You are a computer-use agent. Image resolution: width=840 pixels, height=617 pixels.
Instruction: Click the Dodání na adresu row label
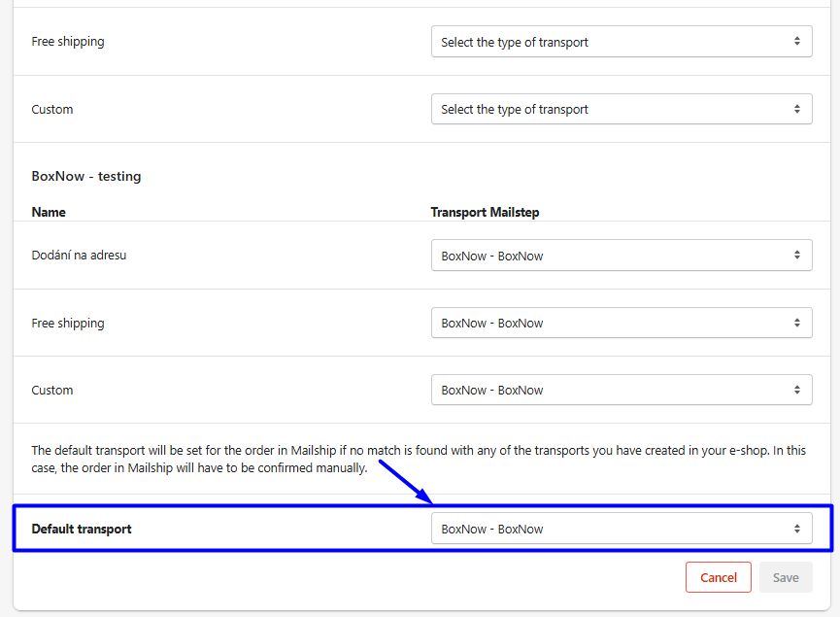point(79,256)
